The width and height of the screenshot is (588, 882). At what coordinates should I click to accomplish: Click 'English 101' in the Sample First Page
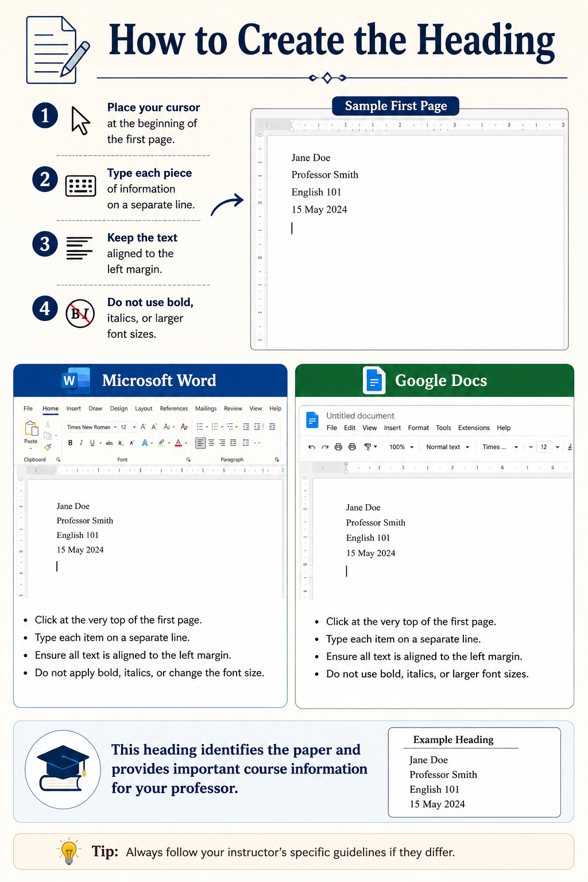(316, 192)
